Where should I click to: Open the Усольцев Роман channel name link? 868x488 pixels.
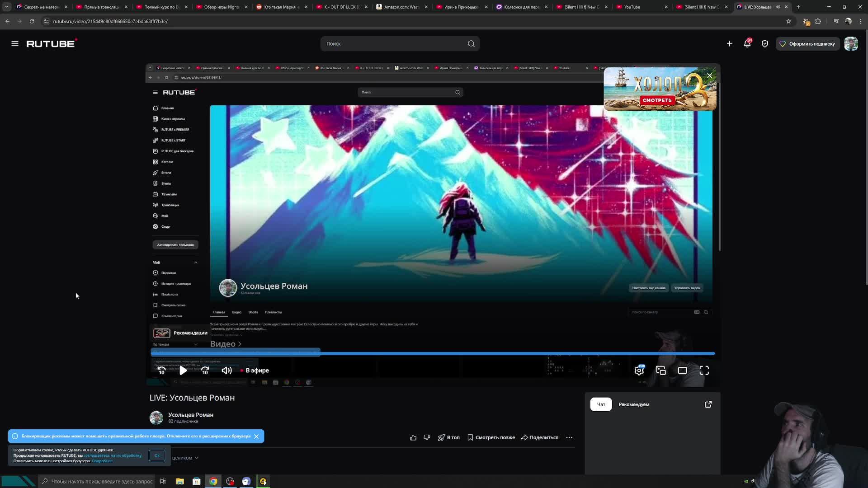[191, 415]
